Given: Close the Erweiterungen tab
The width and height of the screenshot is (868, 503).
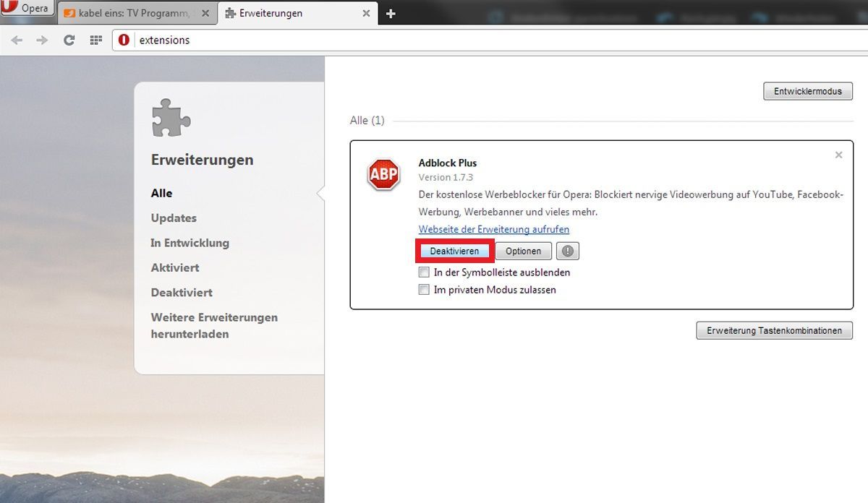Looking at the screenshot, I should point(366,14).
